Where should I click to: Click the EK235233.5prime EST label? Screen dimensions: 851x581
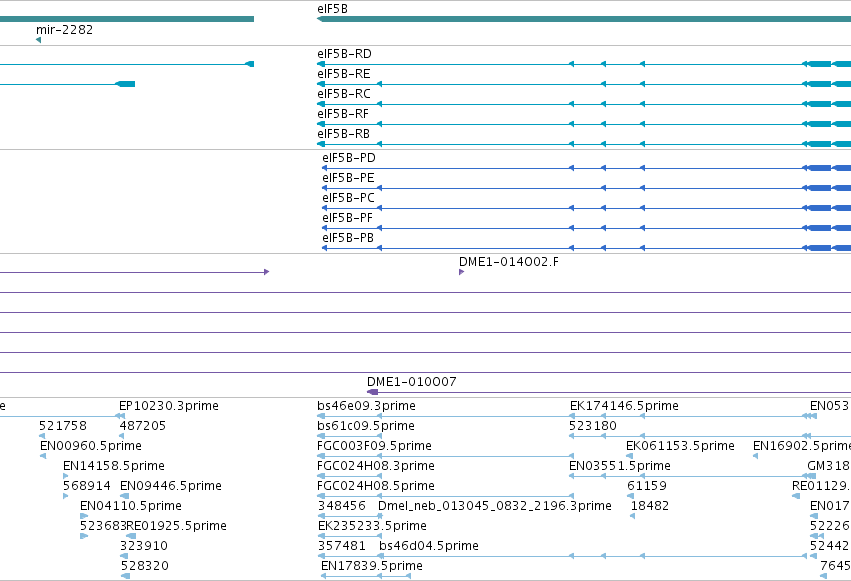click(372, 526)
